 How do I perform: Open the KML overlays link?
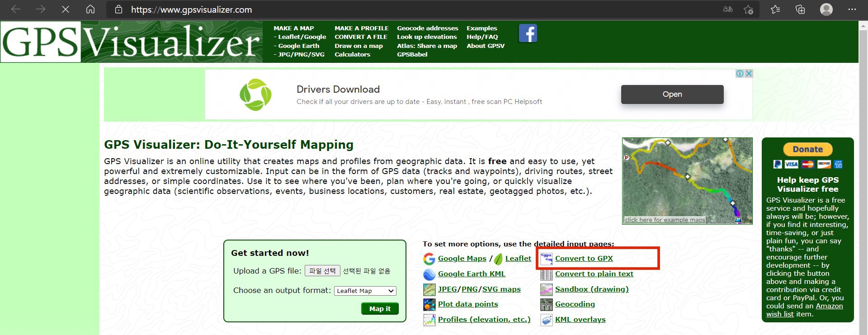click(x=580, y=320)
